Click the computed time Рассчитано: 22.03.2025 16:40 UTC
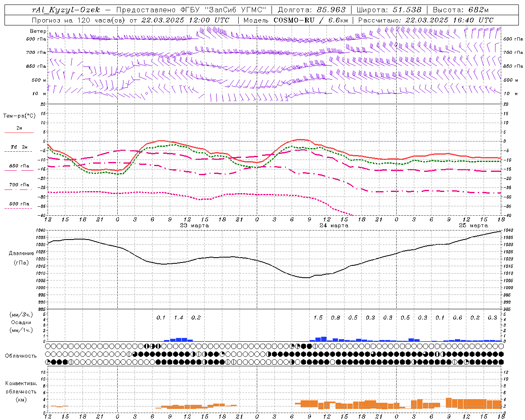Screen dimensions: 525x420 [x=426, y=20]
